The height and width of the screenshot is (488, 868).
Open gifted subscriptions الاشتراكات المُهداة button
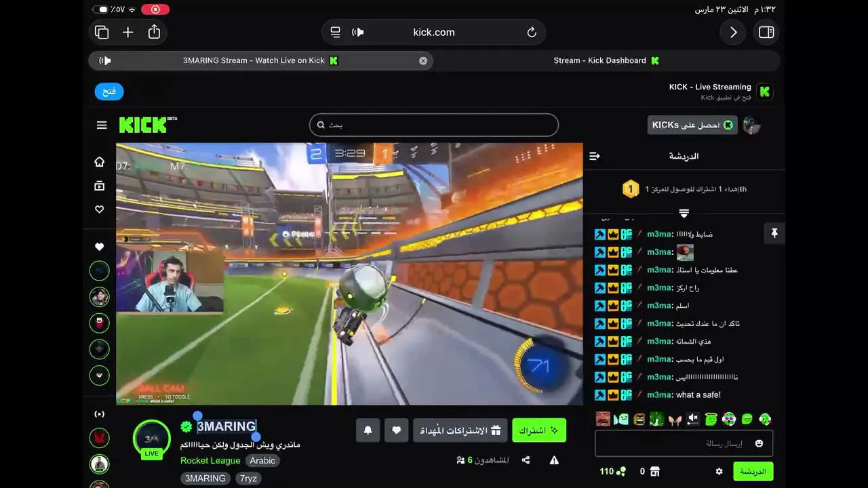460,430
